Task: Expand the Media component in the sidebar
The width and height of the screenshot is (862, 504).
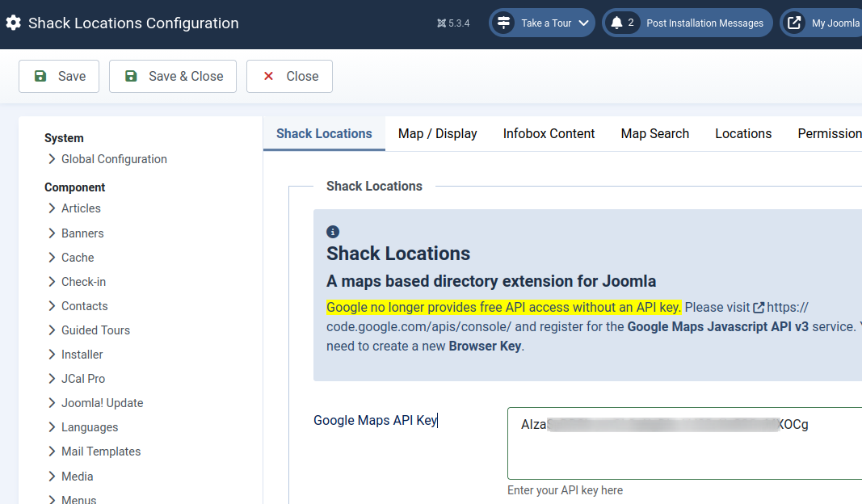Action: (x=76, y=476)
